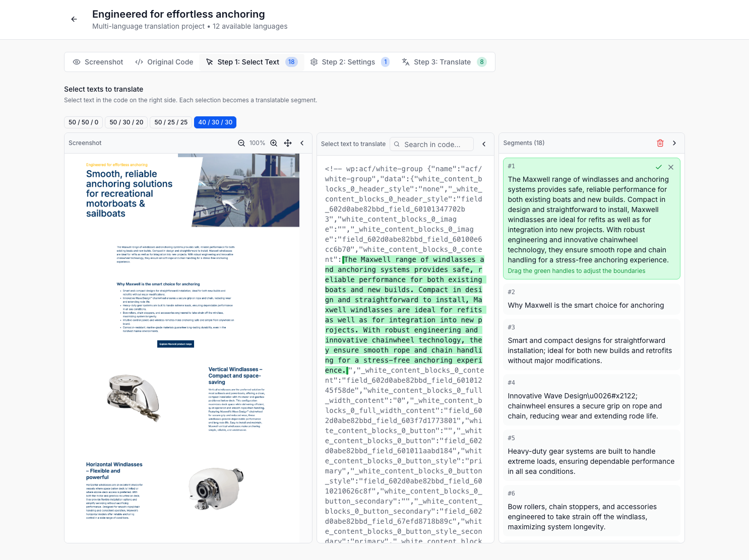Focus the Search in code field
749x560 pixels.
432,144
